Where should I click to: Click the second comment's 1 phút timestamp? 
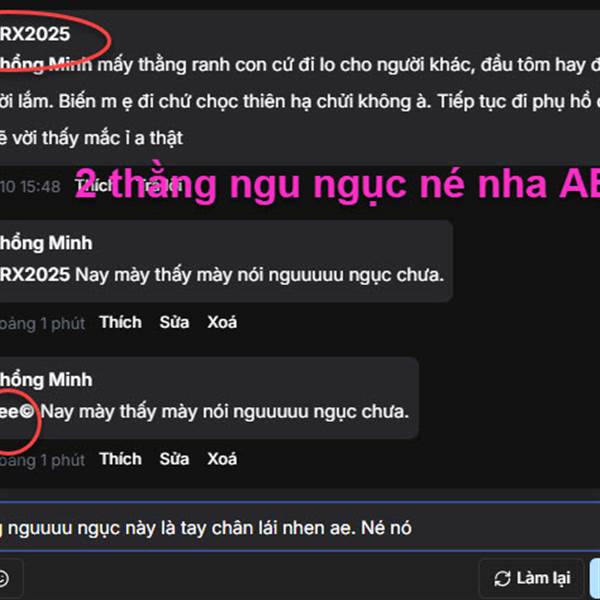(x=42, y=324)
